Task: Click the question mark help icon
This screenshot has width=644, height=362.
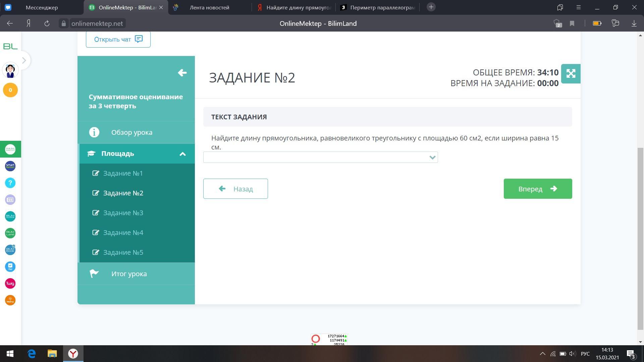Action: click(x=10, y=183)
